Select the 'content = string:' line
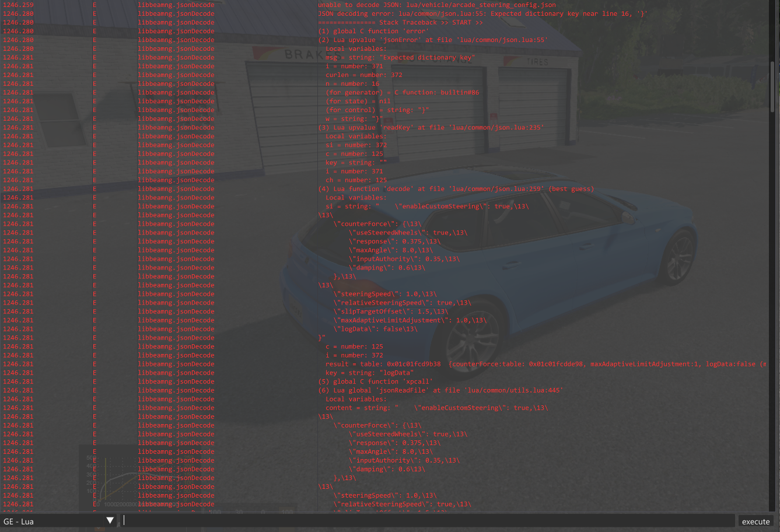 tap(436, 408)
